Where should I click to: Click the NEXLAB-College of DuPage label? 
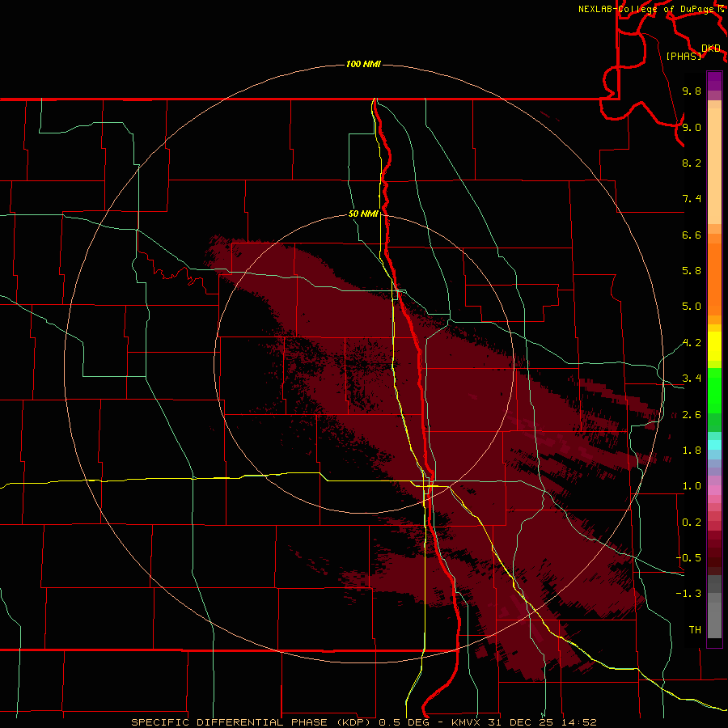(x=645, y=9)
